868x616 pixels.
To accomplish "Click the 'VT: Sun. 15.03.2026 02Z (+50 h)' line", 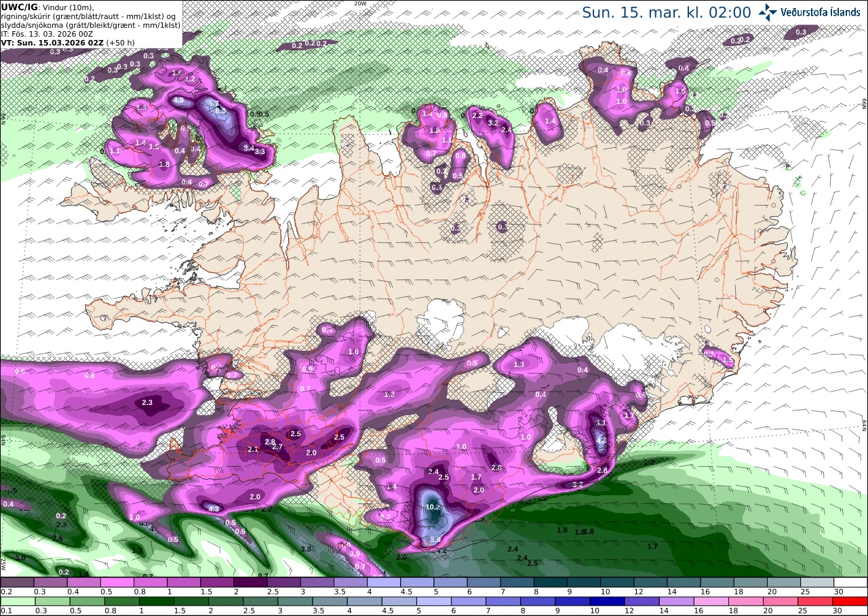I will tap(68, 42).
